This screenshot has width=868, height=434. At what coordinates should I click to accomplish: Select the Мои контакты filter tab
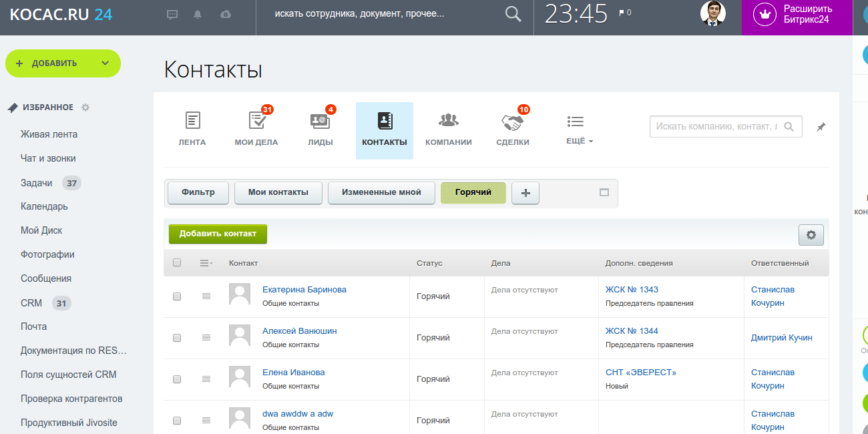point(278,192)
